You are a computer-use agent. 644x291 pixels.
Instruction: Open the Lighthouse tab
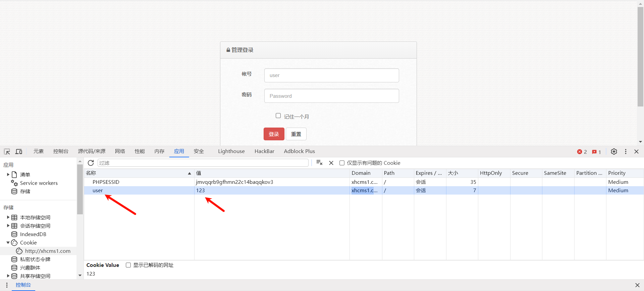coord(231,151)
